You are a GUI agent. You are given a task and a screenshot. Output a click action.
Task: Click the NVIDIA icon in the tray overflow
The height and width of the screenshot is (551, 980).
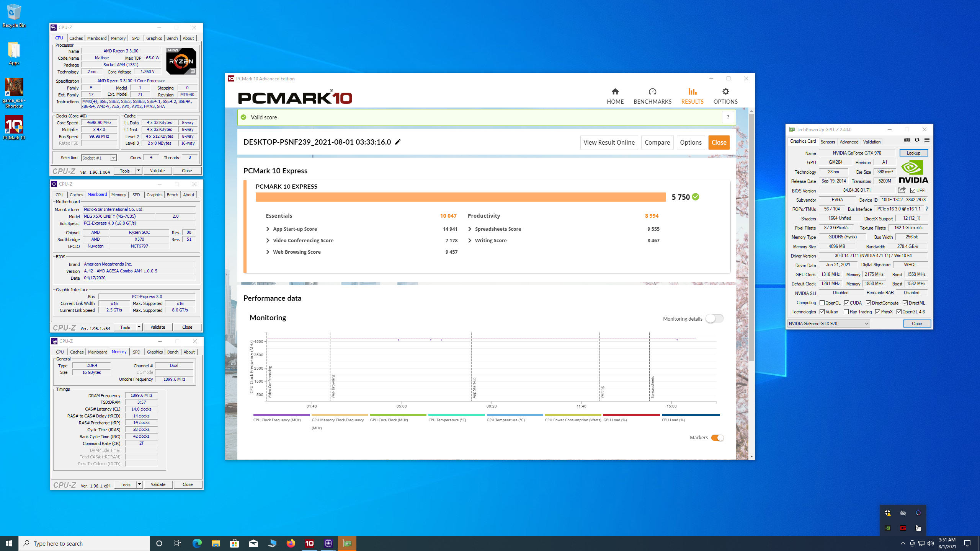[888, 528]
